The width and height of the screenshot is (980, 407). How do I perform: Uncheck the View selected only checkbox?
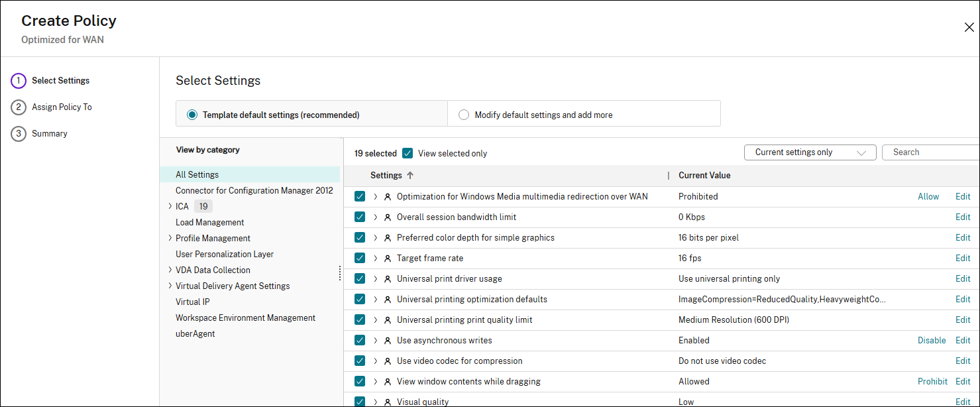pyautogui.click(x=408, y=153)
